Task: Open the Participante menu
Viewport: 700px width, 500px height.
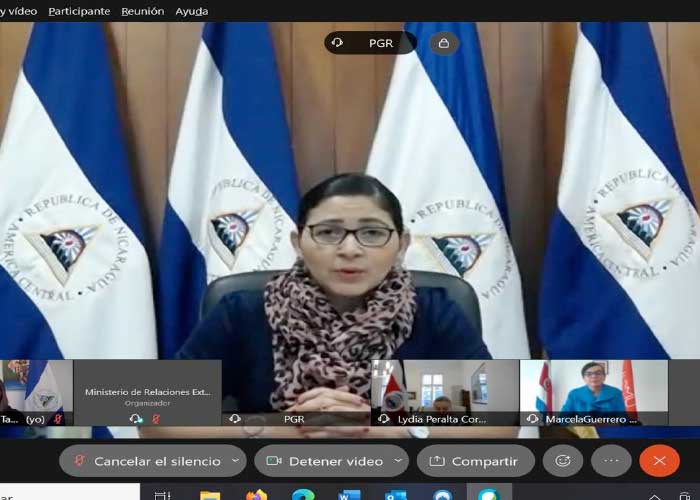Action: pyautogui.click(x=79, y=11)
